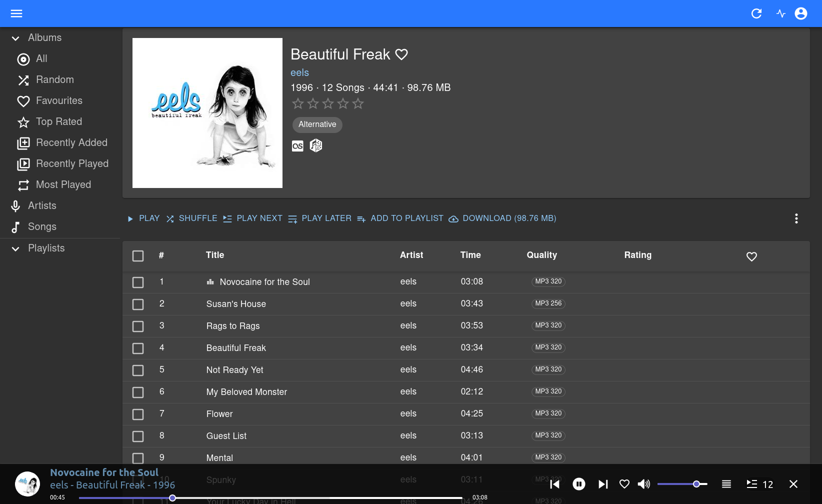The width and height of the screenshot is (822, 504).
Task: Adjust the volume slider
Action: coord(682,484)
